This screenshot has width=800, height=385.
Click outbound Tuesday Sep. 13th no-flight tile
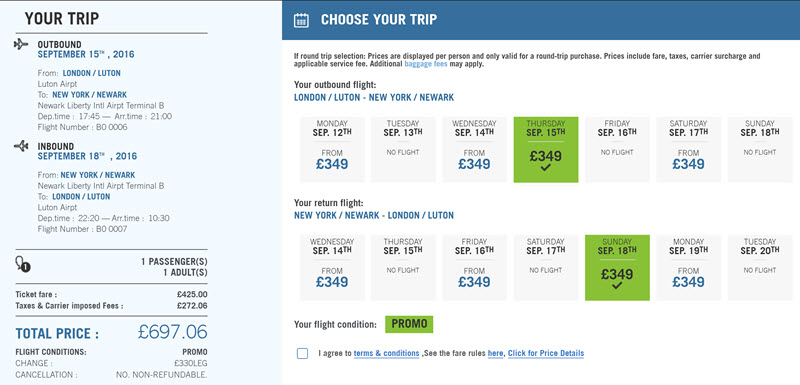[403, 149]
